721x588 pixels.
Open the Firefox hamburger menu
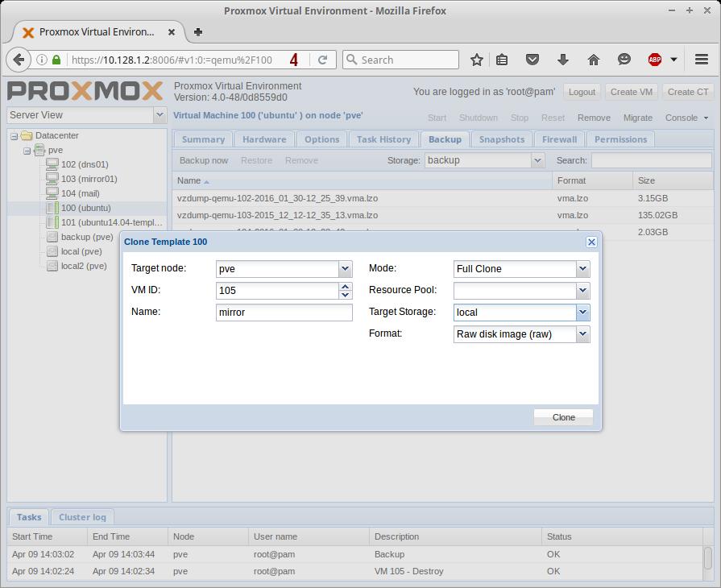tap(702, 60)
